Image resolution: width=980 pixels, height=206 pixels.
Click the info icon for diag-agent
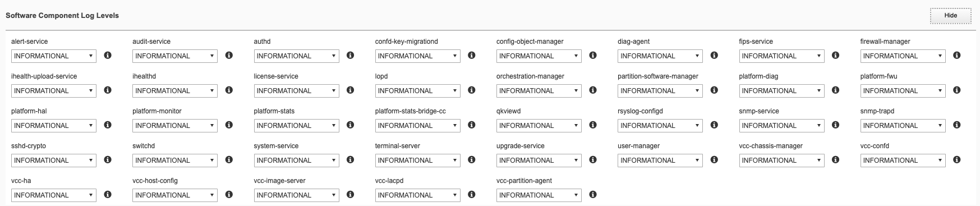pyautogui.click(x=714, y=56)
